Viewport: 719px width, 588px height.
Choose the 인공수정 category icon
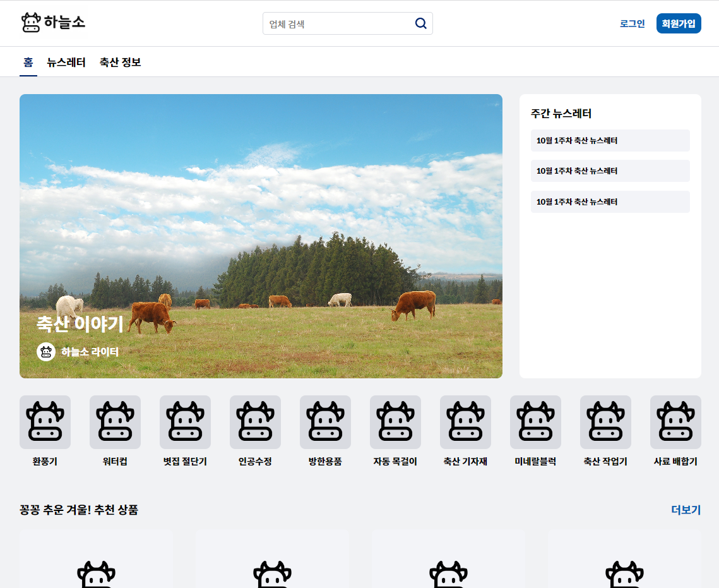click(x=255, y=421)
